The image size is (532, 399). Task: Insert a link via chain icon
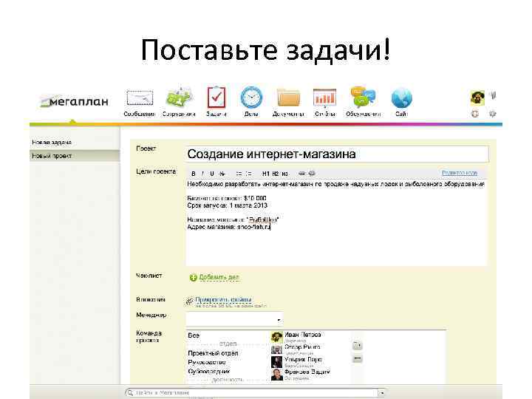click(301, 174)
